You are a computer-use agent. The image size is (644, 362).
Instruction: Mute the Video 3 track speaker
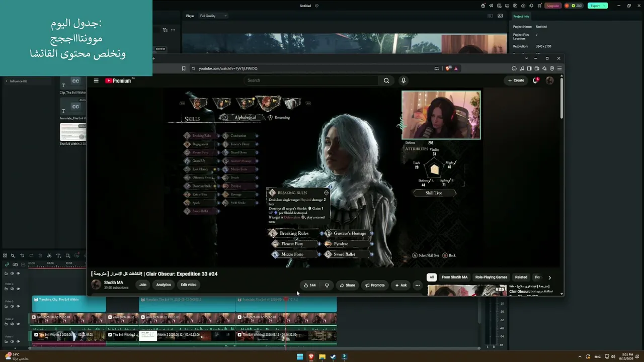coord(12,306)
